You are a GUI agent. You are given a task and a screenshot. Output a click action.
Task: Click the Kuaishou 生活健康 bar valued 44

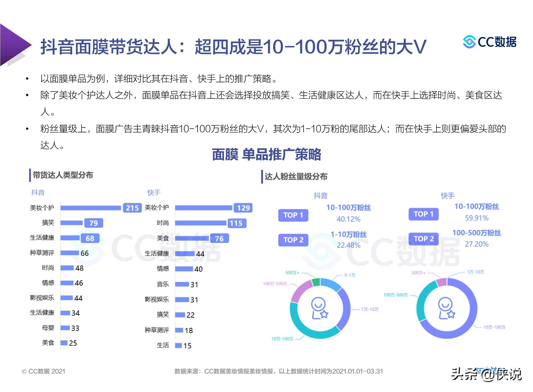click(185, 254)
